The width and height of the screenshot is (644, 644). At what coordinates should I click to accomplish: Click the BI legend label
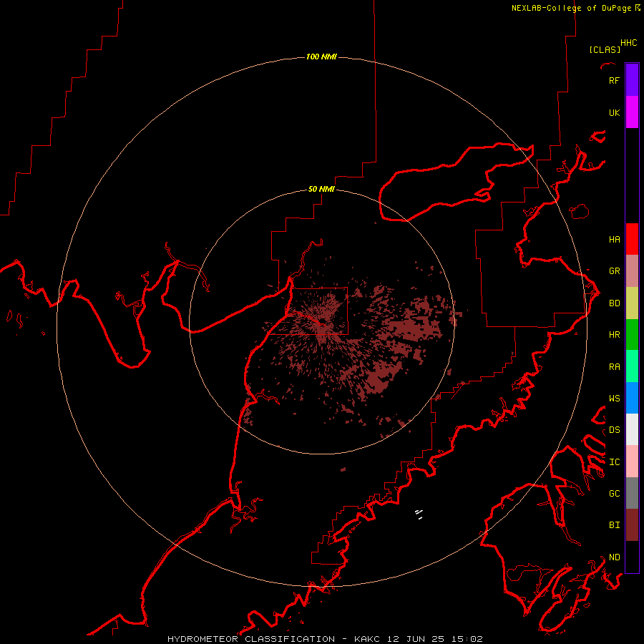[x=614, y=525]
